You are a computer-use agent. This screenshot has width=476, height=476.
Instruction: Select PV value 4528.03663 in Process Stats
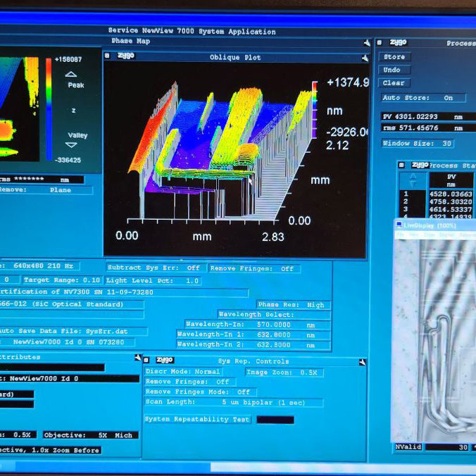(x=451, y=194)
